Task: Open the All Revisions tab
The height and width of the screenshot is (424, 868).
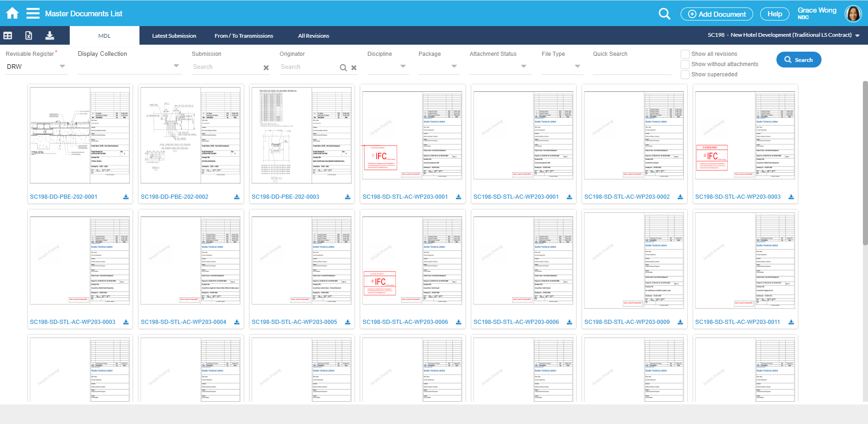Action: [313, 35]
